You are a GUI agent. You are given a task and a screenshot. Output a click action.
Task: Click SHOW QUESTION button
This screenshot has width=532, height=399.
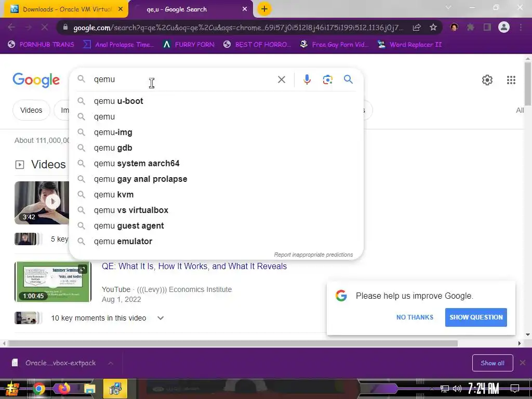tap(476, 317)
